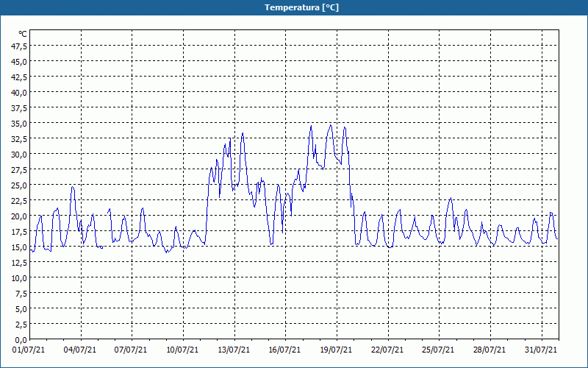The width and height of the screenshot is (588, 368).
Task: Click the 04/07/21 date label
Action: tap(80, 350)
